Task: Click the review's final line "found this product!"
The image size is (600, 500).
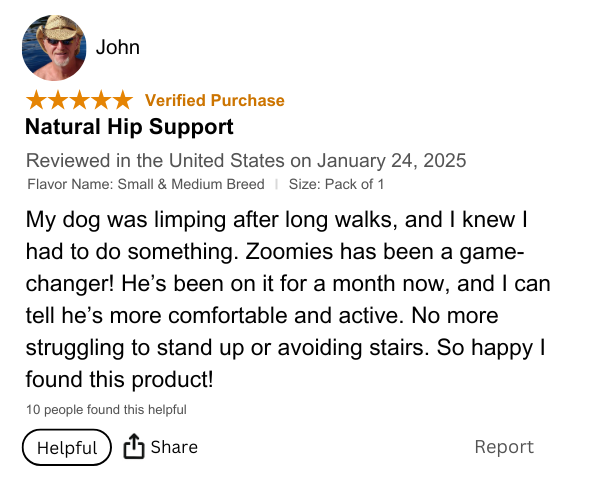Action: (x=119, y=380)
